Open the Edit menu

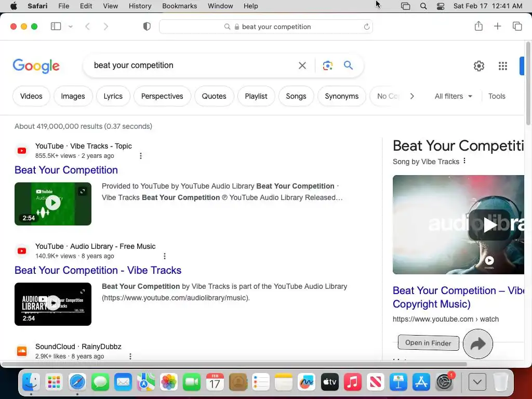click(86, 6)
